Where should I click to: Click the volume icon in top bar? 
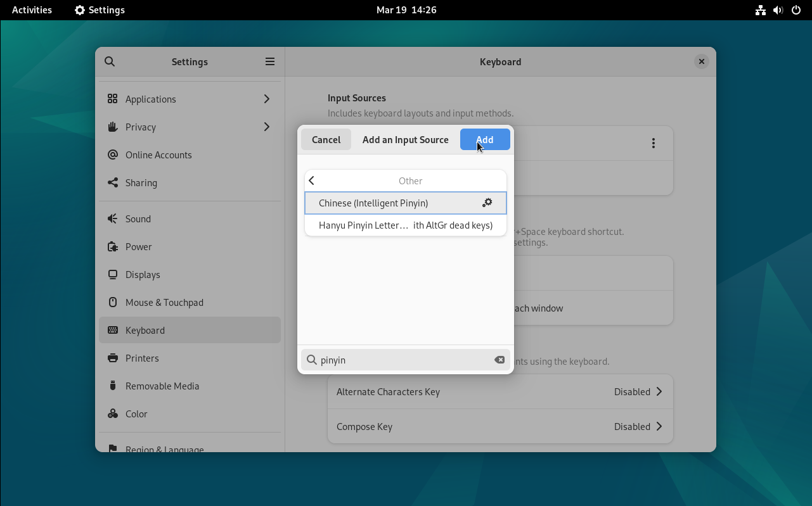(778, 10)
